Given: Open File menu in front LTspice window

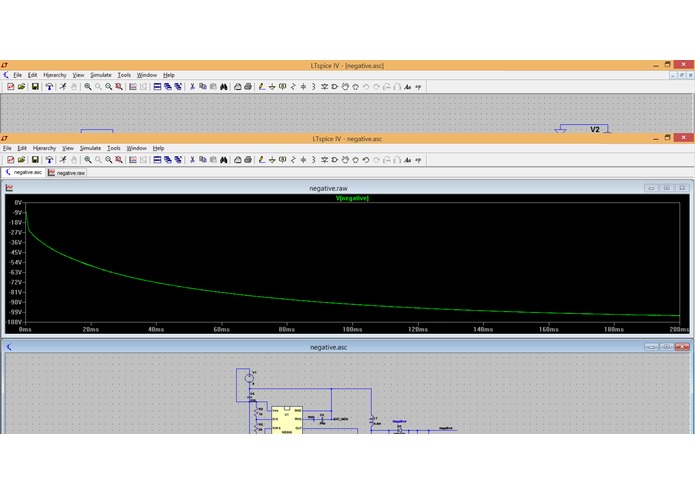Looking at the screenshot, I should click(x=7, y=148).
